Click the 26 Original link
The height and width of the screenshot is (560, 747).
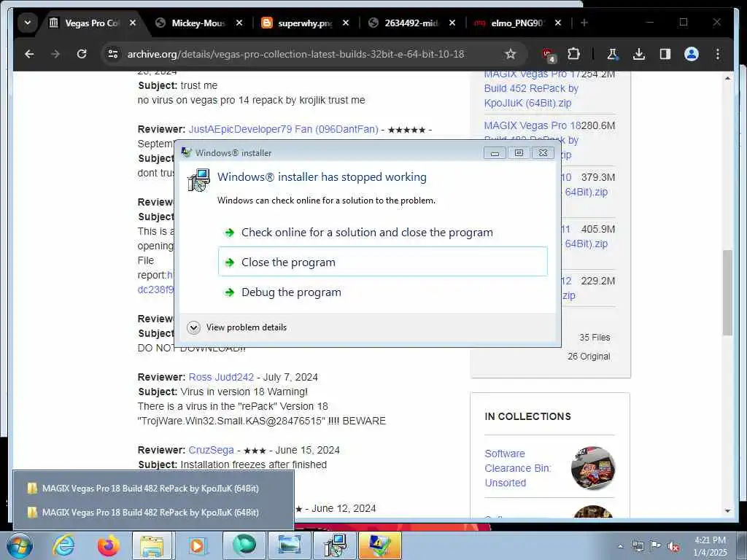click(589, 356)
